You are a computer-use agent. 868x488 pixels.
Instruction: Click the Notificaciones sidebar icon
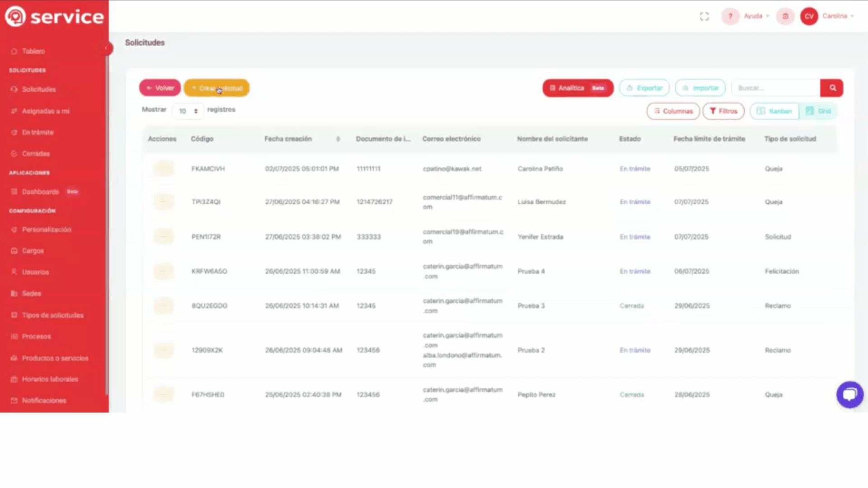(x=14, y=400)
